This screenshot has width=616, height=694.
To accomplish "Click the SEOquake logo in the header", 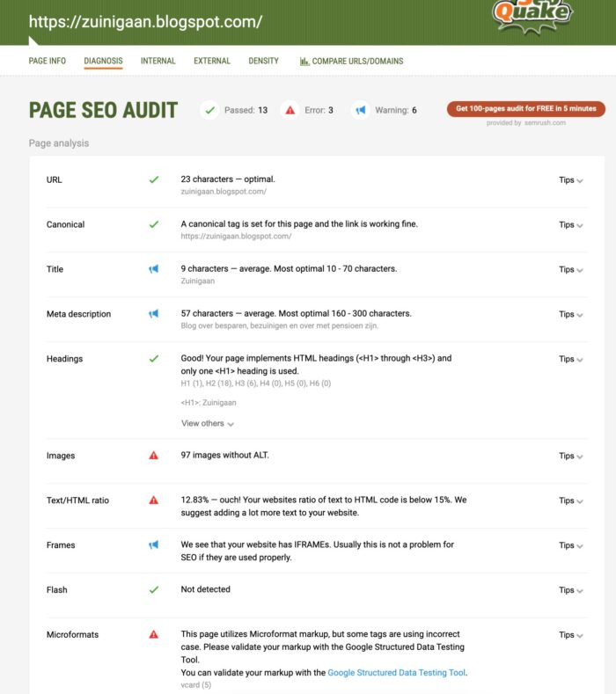I will pos(532,13).
